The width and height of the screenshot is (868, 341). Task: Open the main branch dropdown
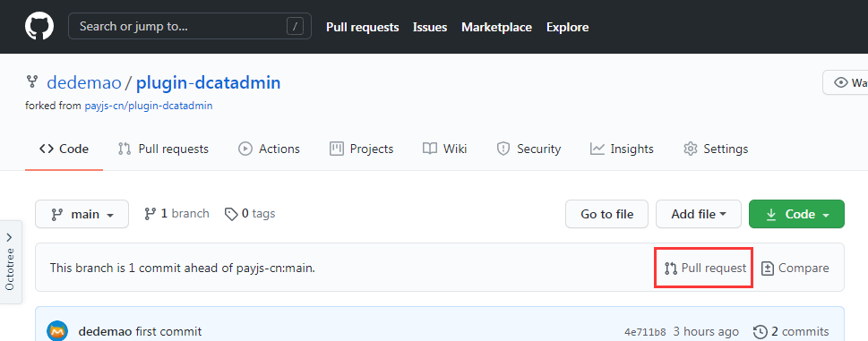[82, 214]
